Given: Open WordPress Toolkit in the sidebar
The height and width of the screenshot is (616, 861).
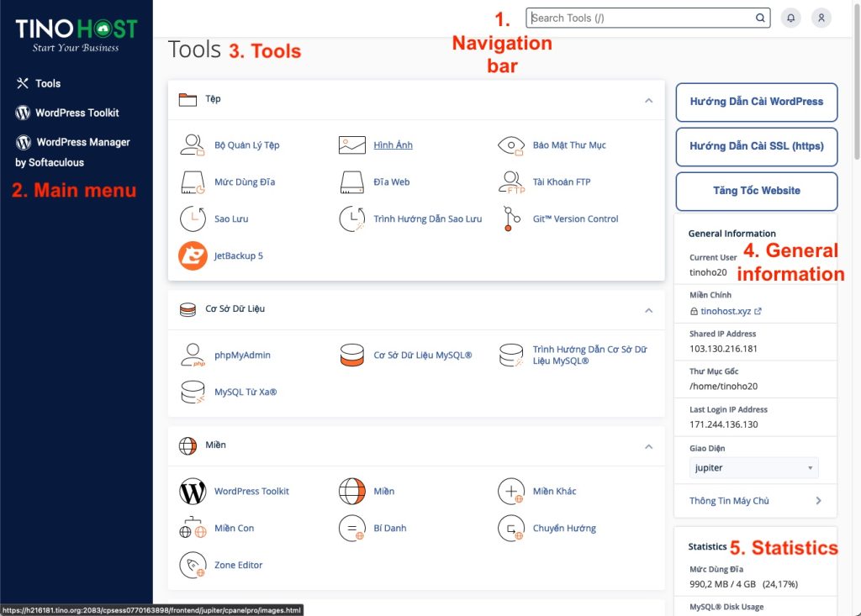Looking at the screenshot, I should coord(67,113).
